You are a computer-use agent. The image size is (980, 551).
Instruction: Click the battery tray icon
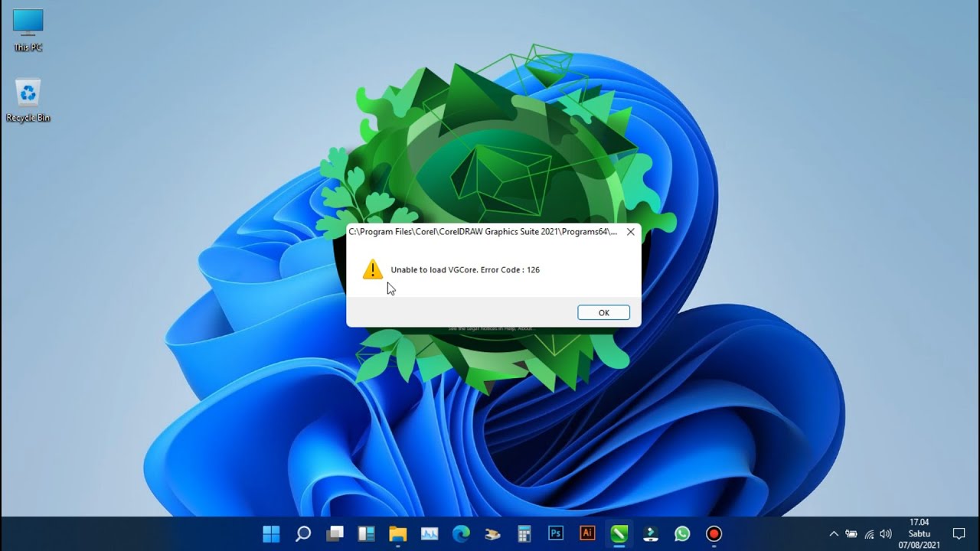point(851,533)
